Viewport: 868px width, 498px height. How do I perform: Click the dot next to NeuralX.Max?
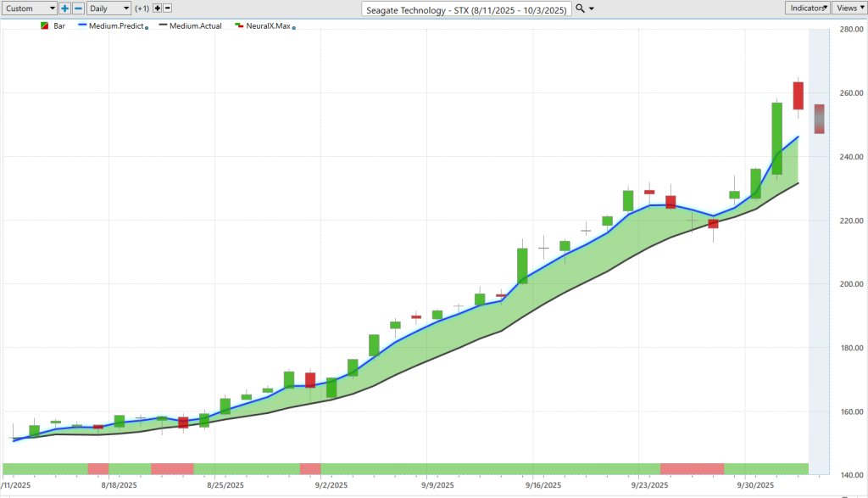point(294,28)
